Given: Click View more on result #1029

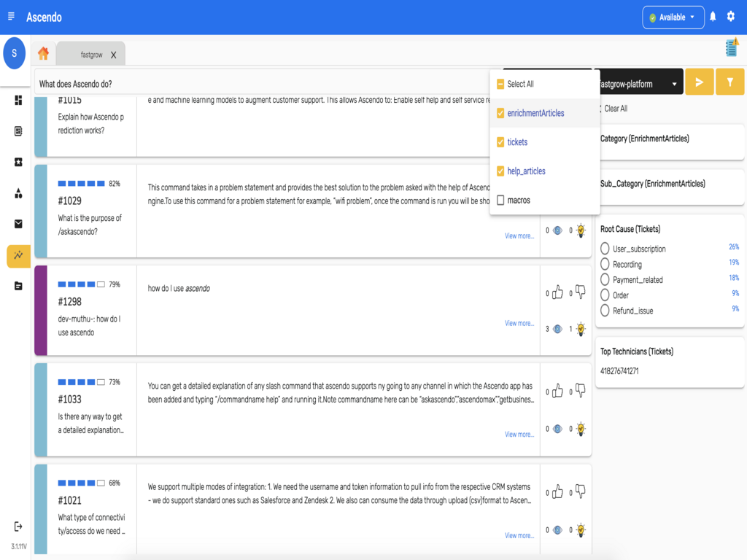Looking at the screenshot, I should click(519, 236).
